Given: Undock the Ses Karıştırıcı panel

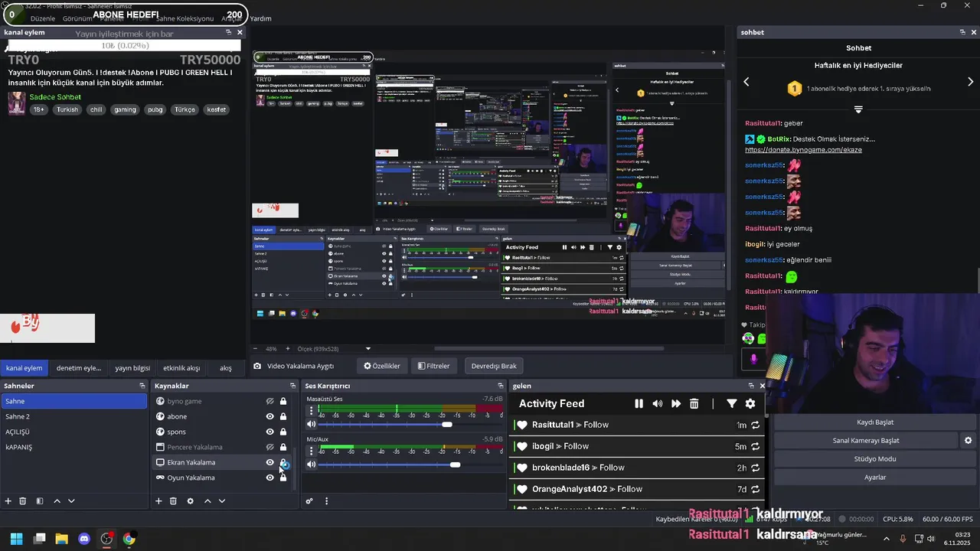Looking at the screenshot, I should pyautogui.click(x=501, y=386).
